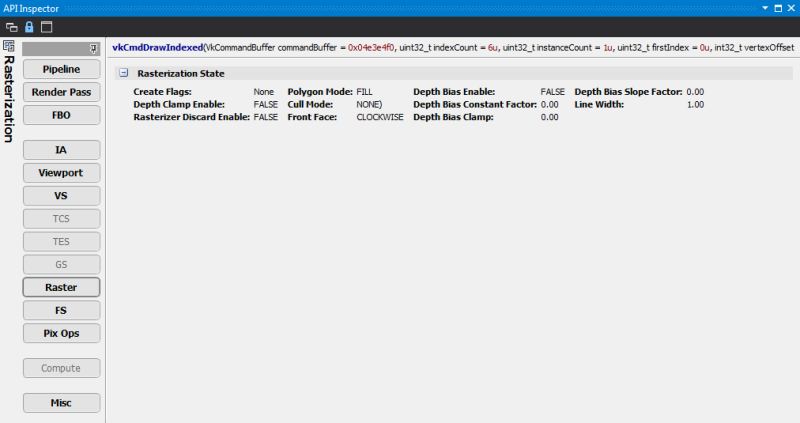Screen dimensions: 800x423
Task: Open the Pipeline stage page
Action: pyautogui.click(x=61, y=69)
